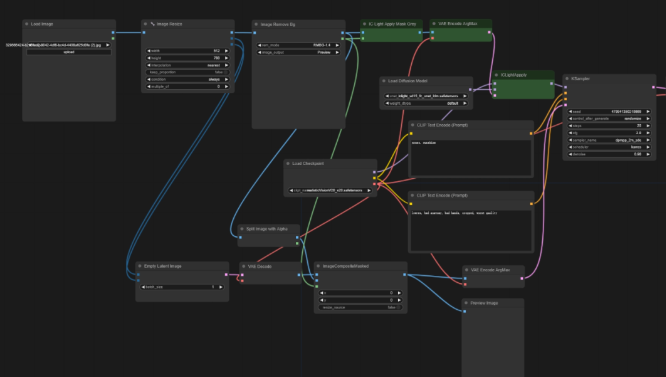The image size is (666, 377).
Task: Click the ICLightApply node collapse dot
Action: pyautogui.click(x=496, y=75)
